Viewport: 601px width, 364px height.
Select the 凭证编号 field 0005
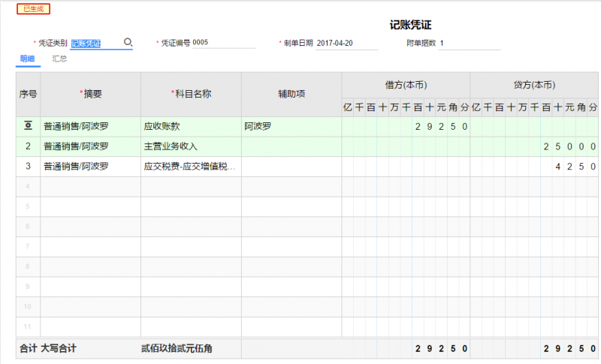click(x=223, y=43)
